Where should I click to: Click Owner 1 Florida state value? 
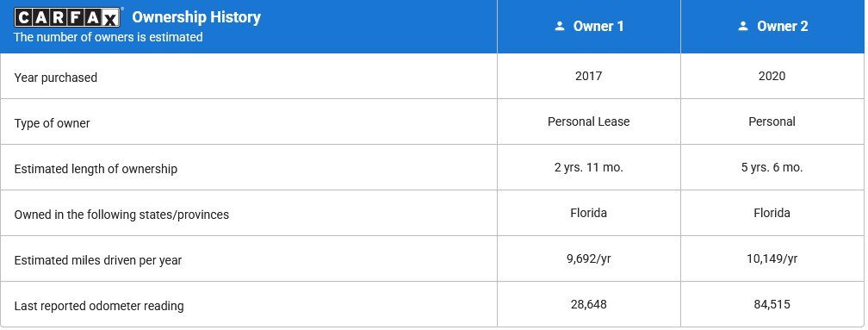click(588, 213)
